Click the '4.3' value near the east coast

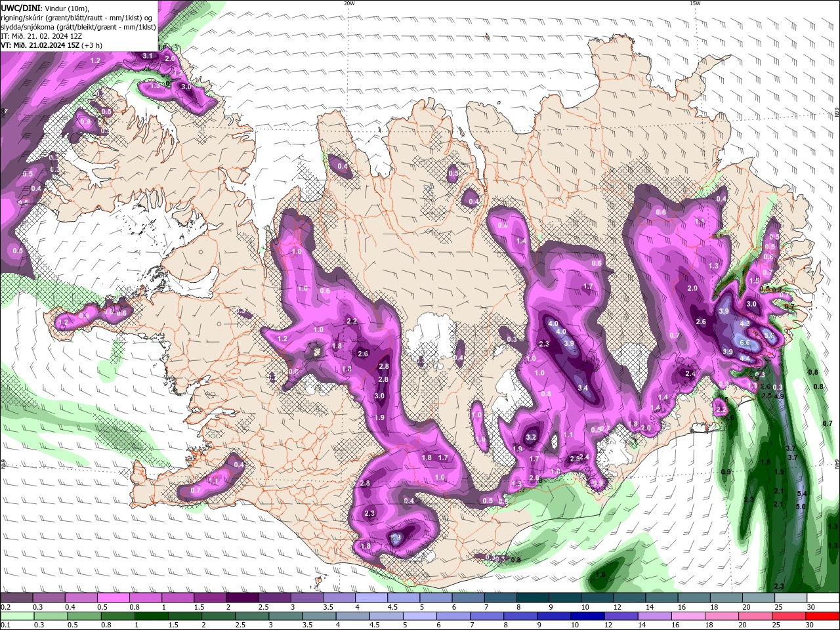click(x=745, y=324)
